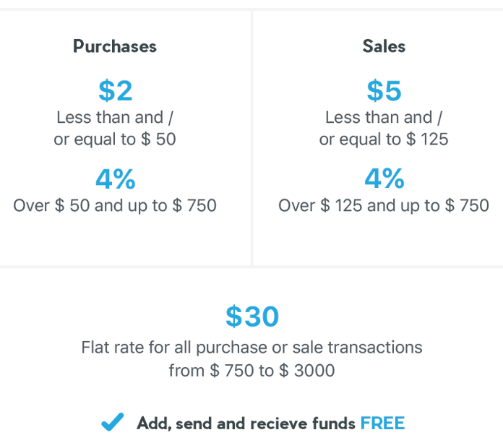Select the 4% rate under Purchases
The width and height of the screenshot is (503, 448).
[x=116, y=179]
